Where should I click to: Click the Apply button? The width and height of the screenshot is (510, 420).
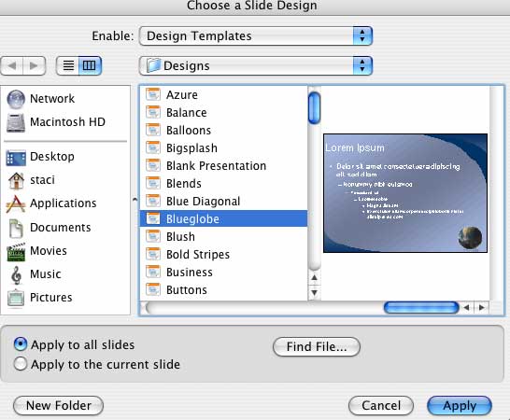coord(460,405)
